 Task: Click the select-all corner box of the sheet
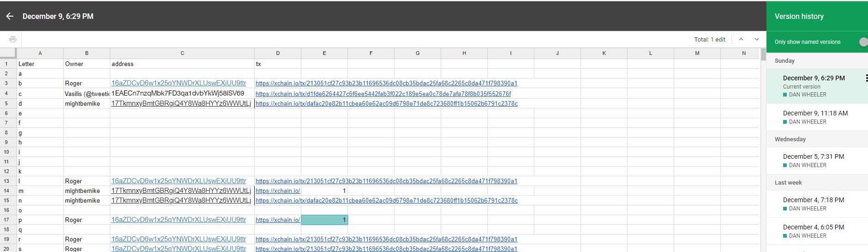coord(8,53)
